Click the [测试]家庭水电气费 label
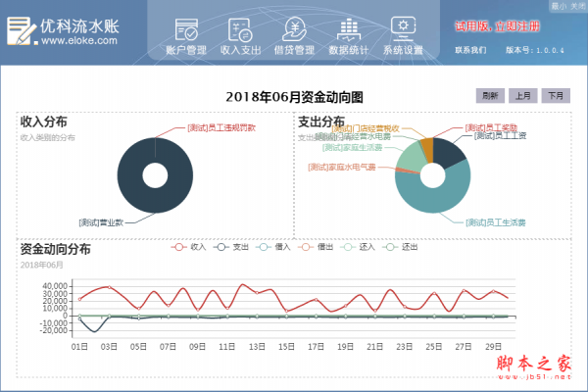 pos(342,167)
